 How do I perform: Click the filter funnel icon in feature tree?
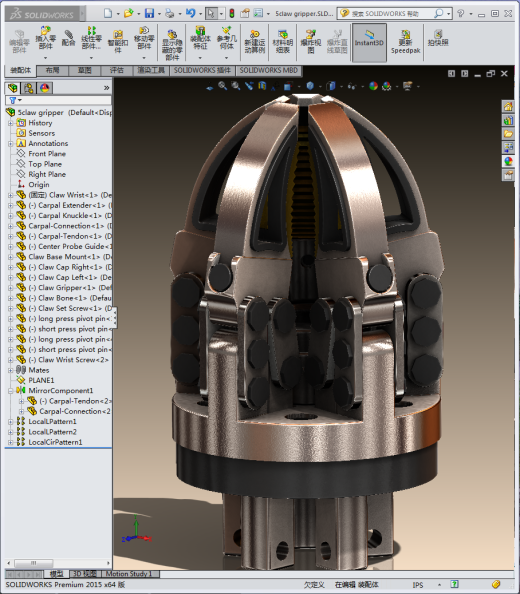(x=12, y=100)
